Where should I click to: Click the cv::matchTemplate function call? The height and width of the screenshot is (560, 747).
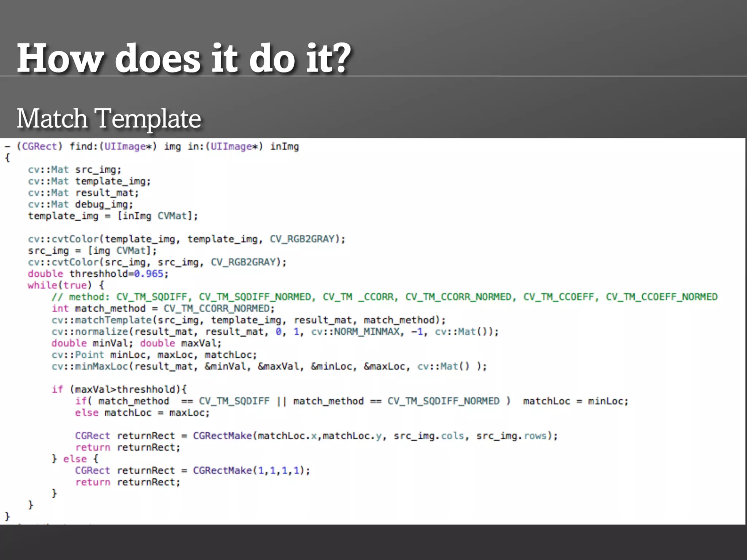[102, 320]
